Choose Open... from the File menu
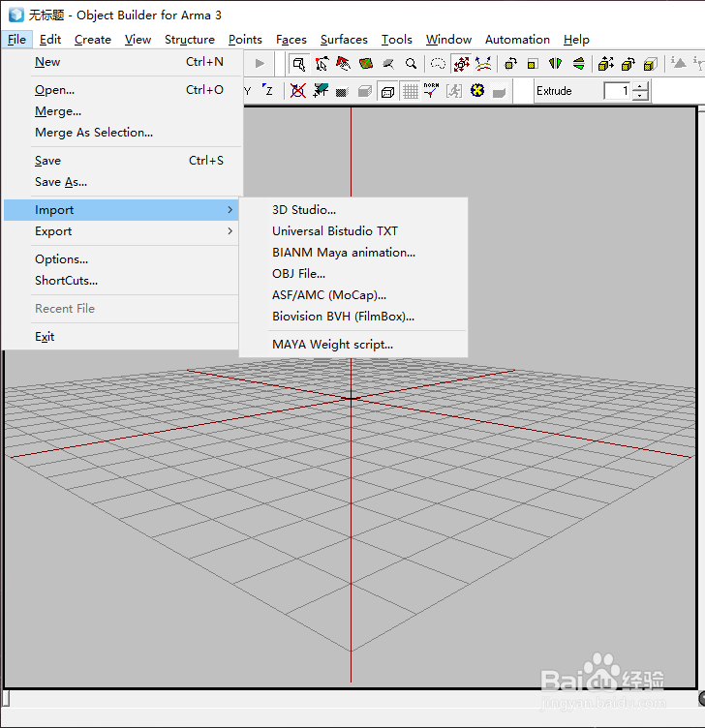 tap(123, 90)
